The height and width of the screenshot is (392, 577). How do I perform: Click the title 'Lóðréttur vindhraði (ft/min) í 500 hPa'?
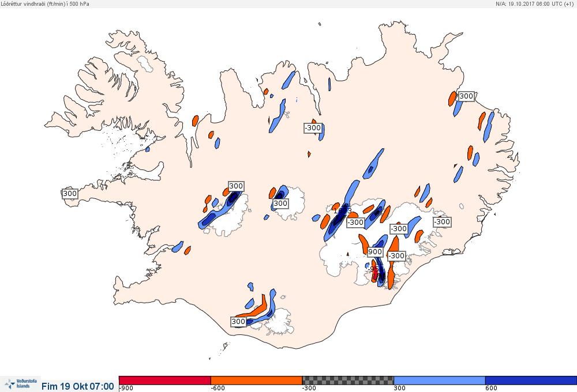(45, 3)
